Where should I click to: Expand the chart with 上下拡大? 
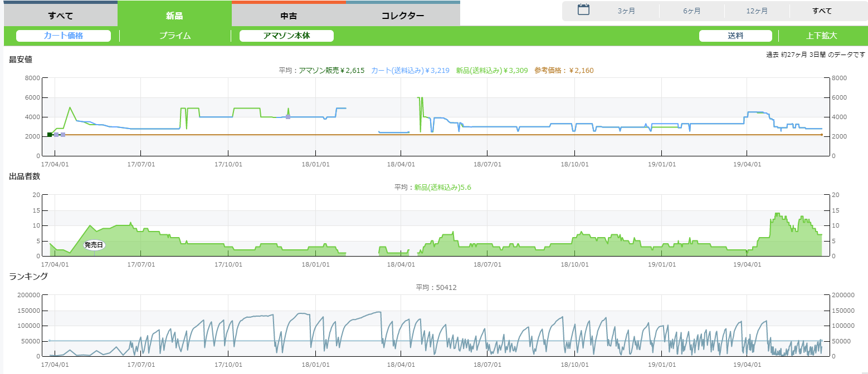coord(822,36)
